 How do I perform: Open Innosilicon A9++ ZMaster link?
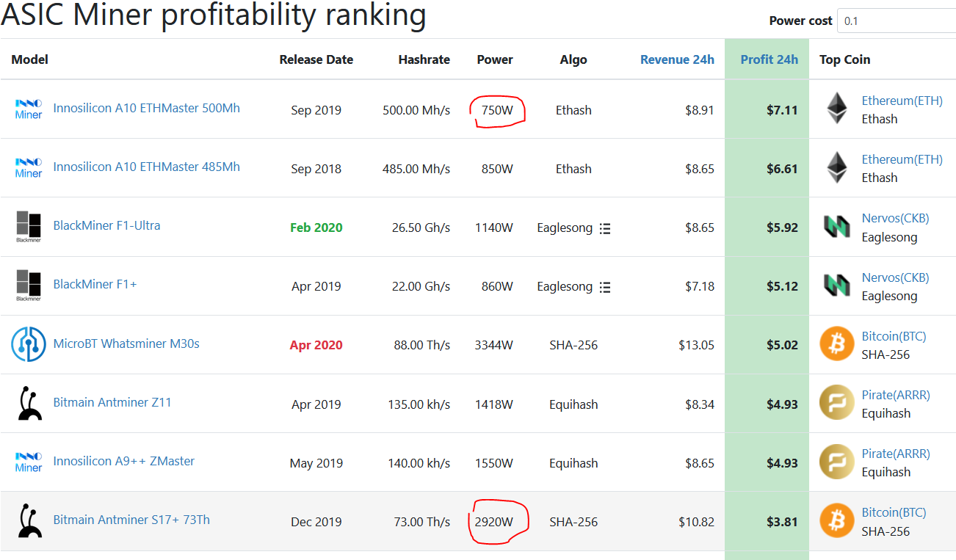124,461
